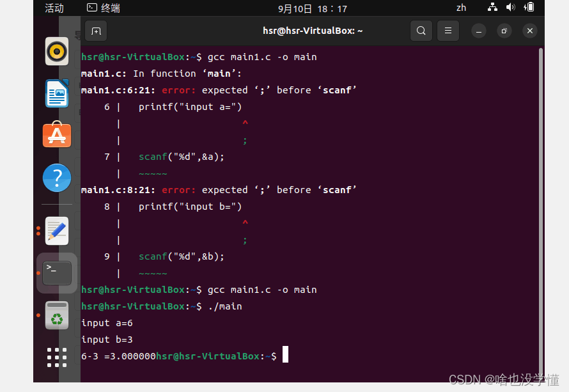Click the search icon in the terminal header
569x392 pixels.
pos(421,30)
